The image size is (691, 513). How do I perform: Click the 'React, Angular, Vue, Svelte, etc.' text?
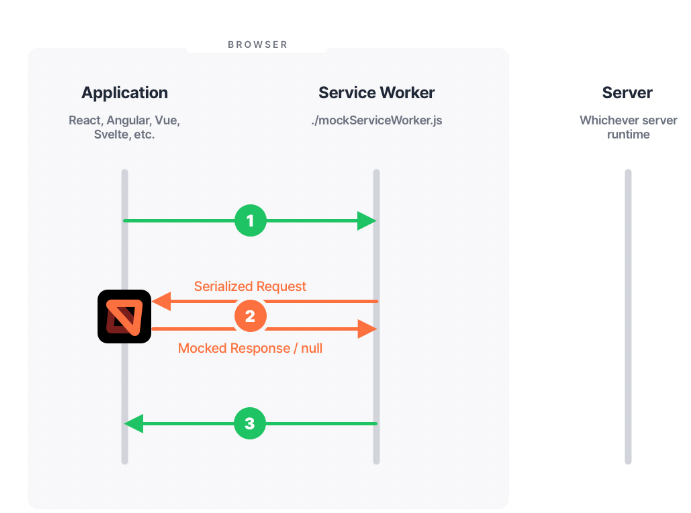click(x=124, y=127)
